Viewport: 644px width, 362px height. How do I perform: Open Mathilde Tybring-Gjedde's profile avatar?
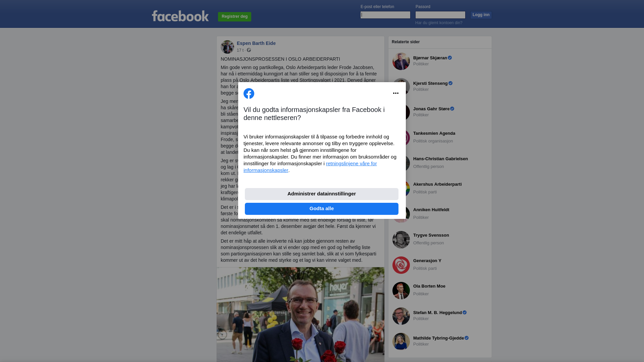pyautogui.click(x=401, y=342)
